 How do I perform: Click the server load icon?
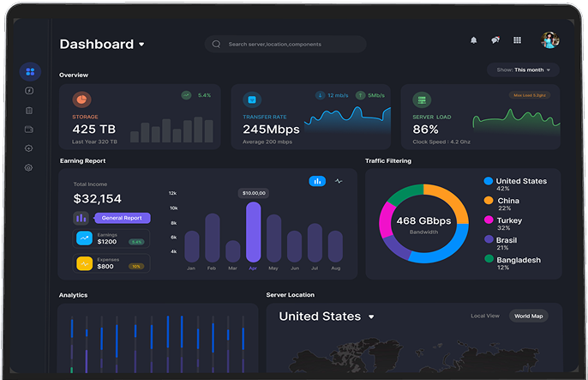(422, 100)
